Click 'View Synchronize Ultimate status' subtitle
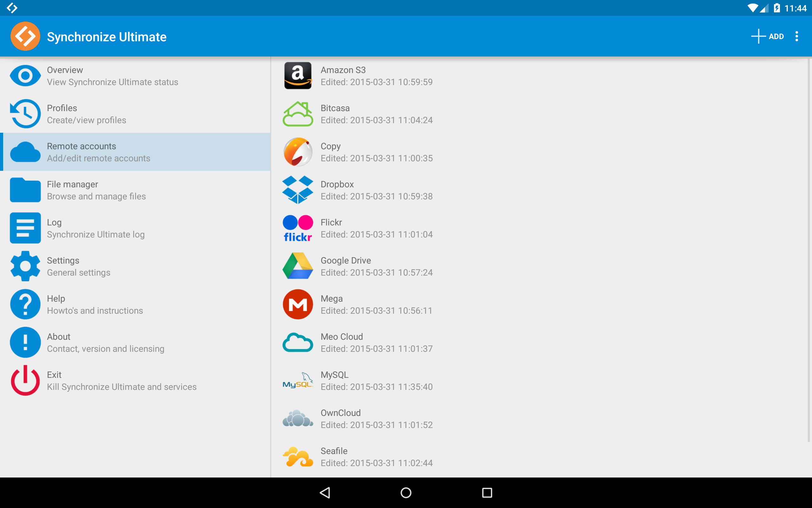 (112, 82)
